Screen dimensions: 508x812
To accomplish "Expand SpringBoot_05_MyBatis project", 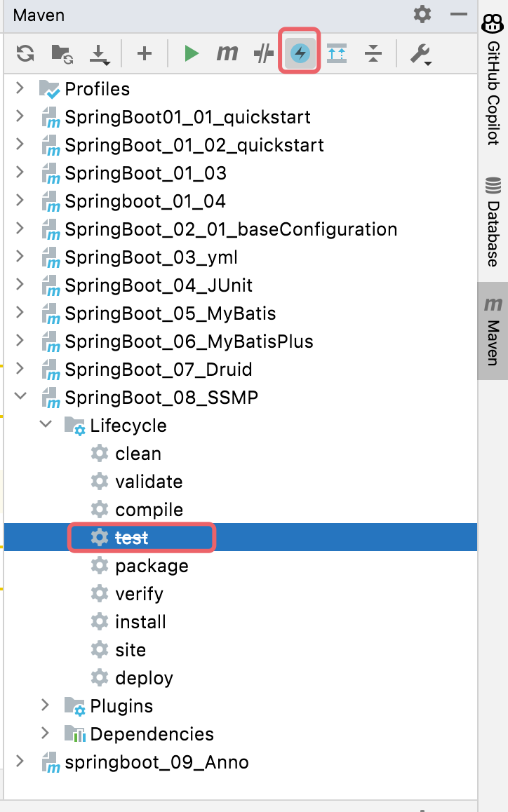I will click(x=20, y=313).
